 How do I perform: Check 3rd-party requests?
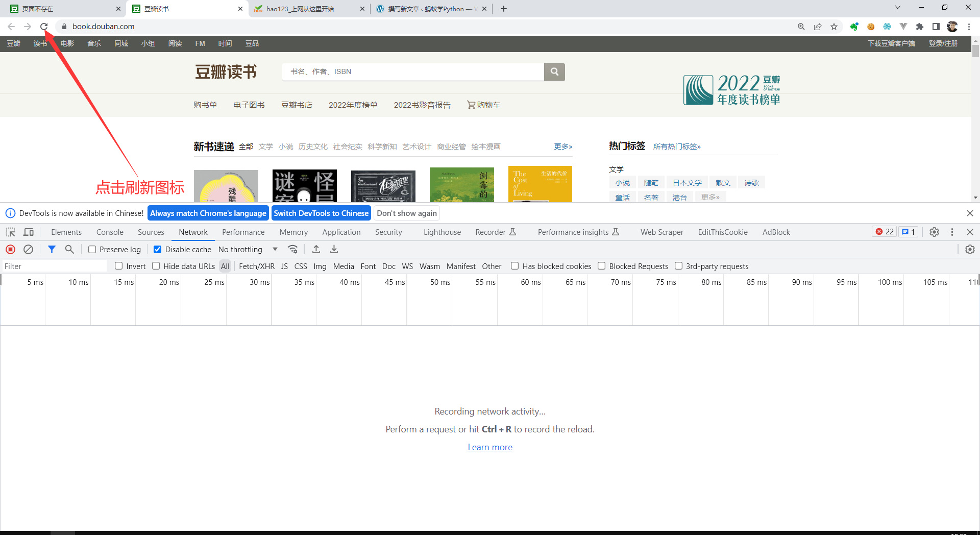[x=679, y=266]
